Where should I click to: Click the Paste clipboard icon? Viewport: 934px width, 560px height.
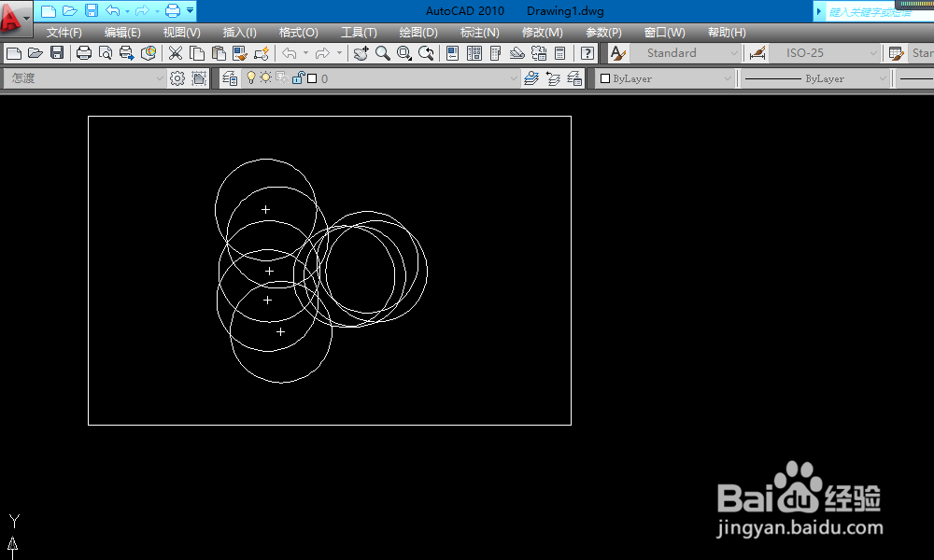coord(219,53)
